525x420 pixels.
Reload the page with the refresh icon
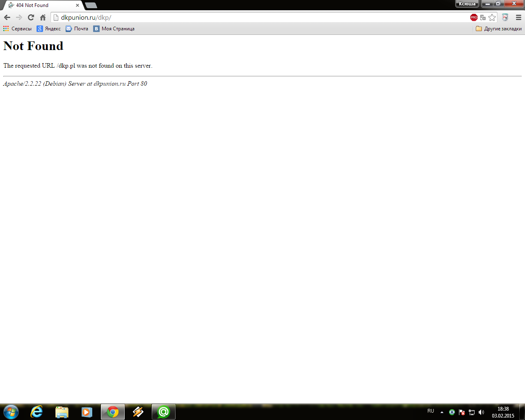(31, 17)
